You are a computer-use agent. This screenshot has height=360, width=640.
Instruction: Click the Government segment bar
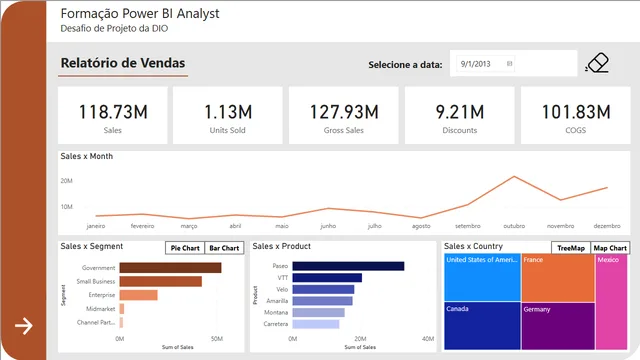(x=170, y=268)
